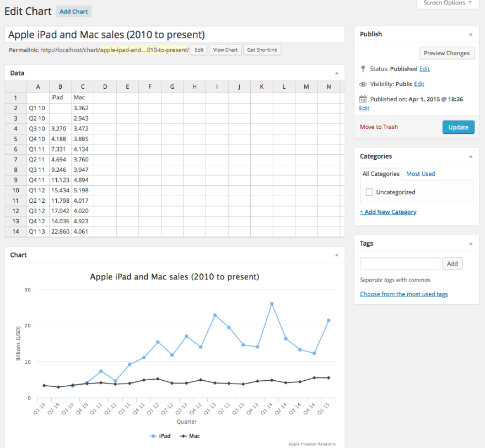Toggle iPad series in chart legend
485x448 pixels.
(x=160, y=436)
